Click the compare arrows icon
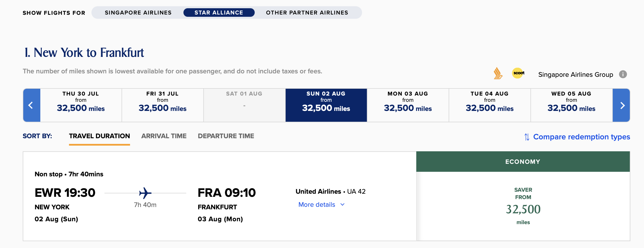The image size is (644, 248). (527, 137)
